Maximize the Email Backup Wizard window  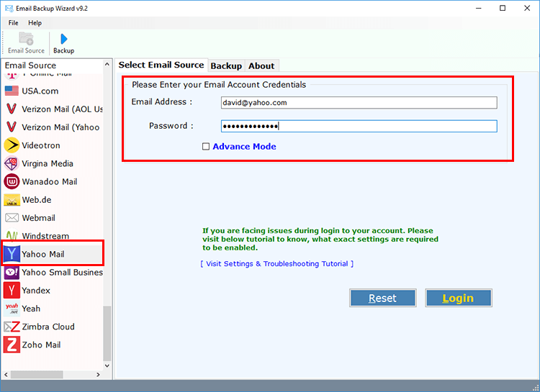(503, 8)
